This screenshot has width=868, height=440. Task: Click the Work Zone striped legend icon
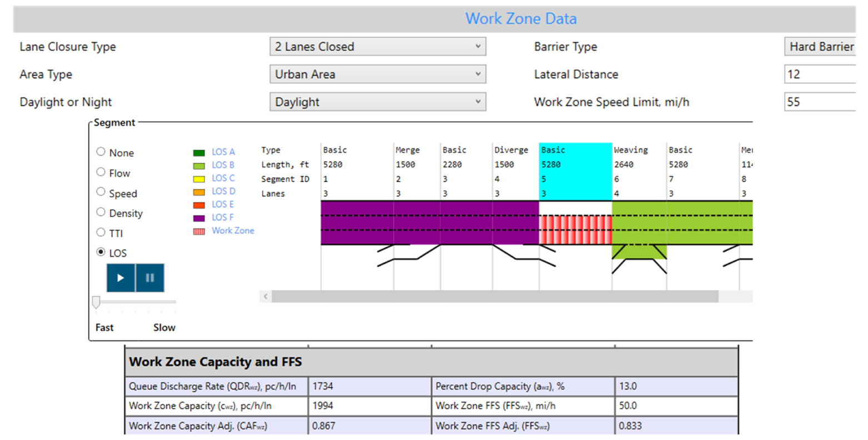[x=199, y=231]
